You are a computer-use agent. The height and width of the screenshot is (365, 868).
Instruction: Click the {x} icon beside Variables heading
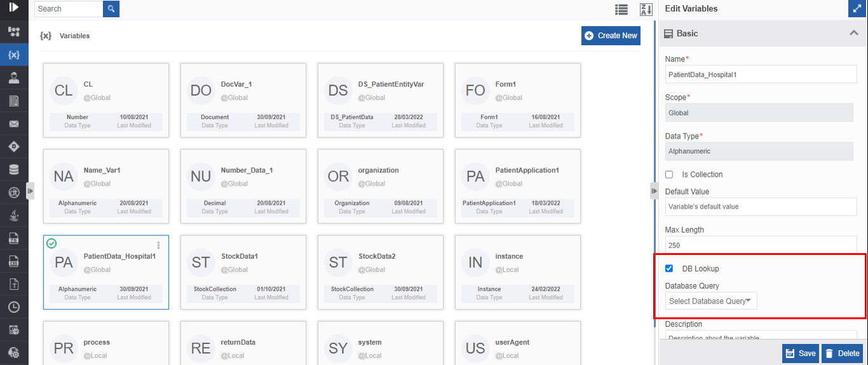click(46, 36)
